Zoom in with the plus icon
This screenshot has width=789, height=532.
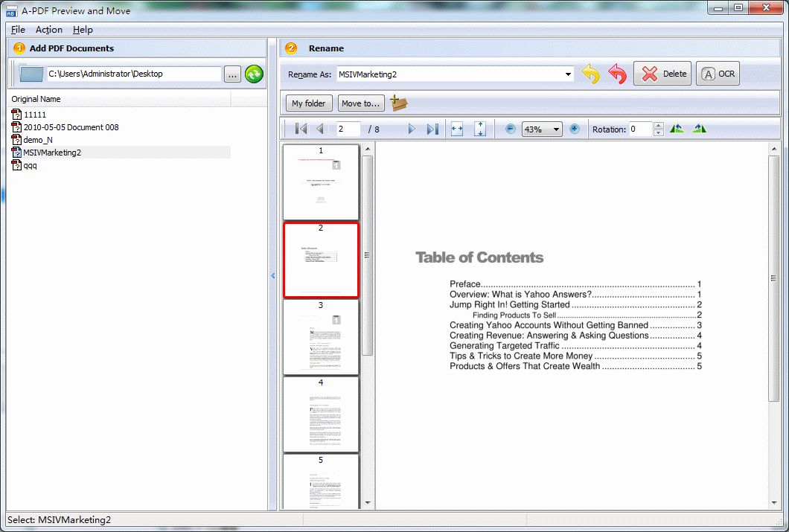click(x=575, y=129)
